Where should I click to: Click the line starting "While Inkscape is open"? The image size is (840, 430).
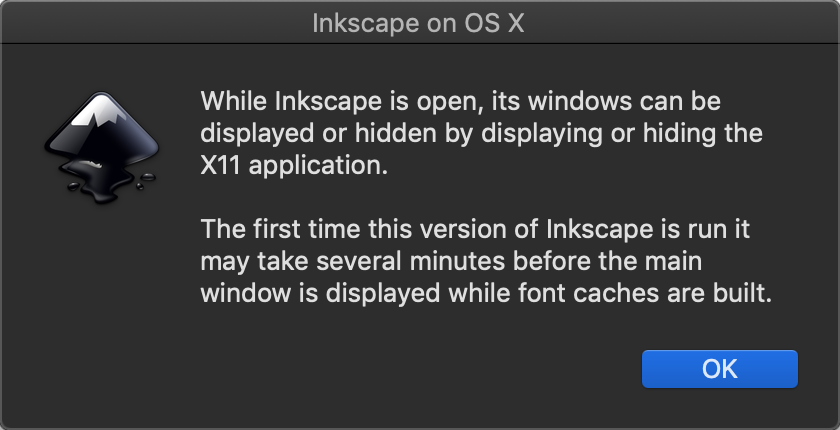[x=461, y=102]
